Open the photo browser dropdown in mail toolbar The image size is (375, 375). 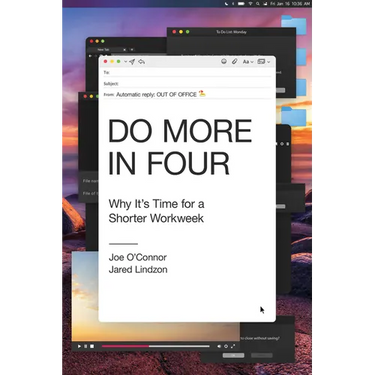click(264, 62)
